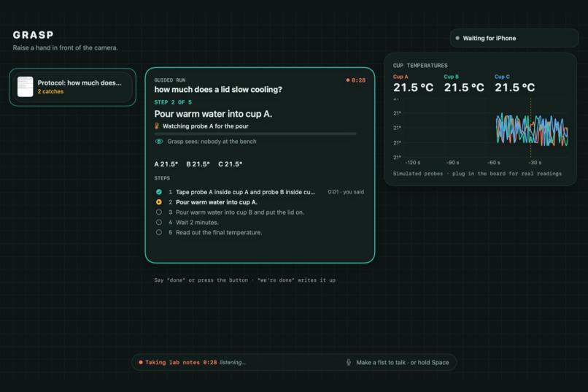Click the '0:01 · you said' timestamp
588x392 pixels.
coord(346,192)
